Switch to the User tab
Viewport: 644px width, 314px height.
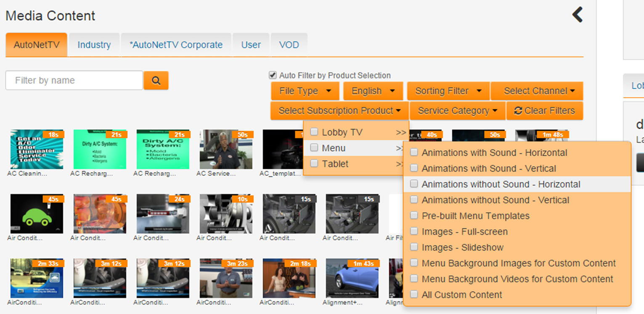(251, 45)
